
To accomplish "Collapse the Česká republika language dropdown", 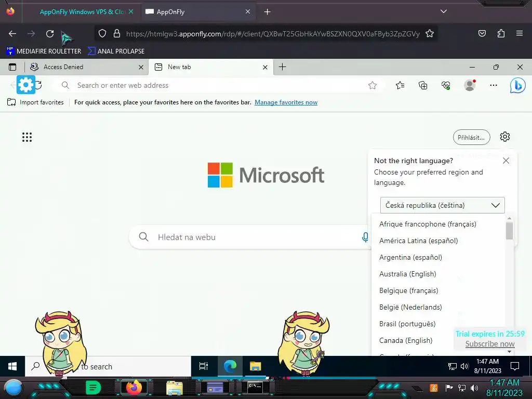I will pyautogui.click(x=443, y=205).
